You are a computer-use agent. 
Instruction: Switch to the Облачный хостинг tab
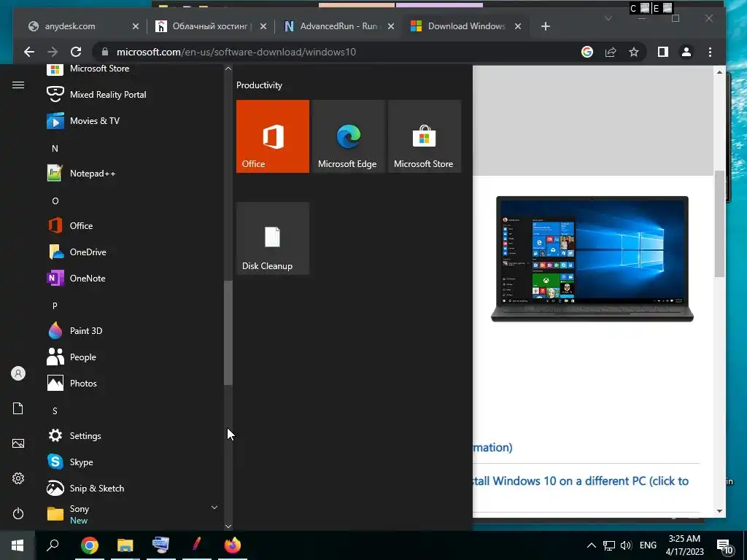[209, 26]
